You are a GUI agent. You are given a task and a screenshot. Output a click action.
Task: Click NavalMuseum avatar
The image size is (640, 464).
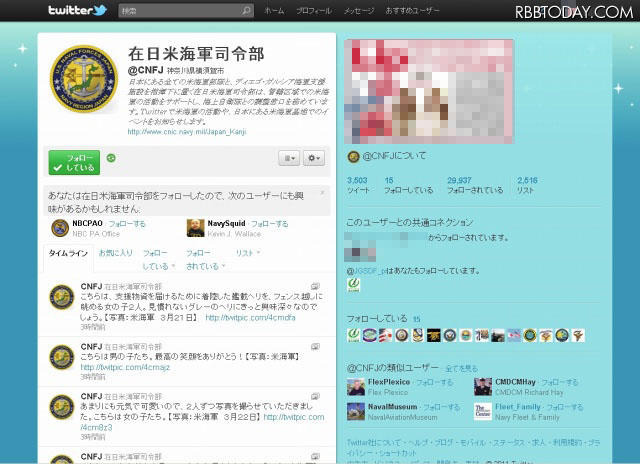[x=356, y=412]
